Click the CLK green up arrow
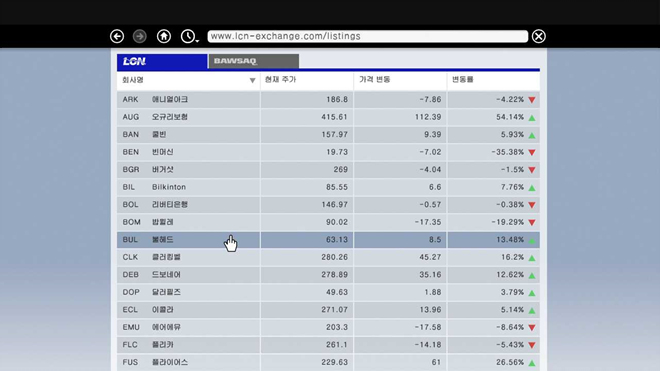660x371 pixels. [x=532, y=258]
